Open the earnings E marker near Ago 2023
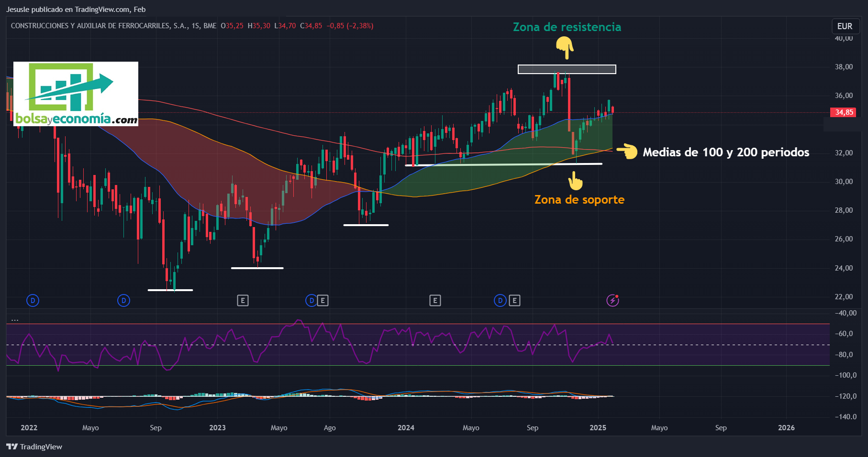The height and width of the screenshot is (457, 868). tap(323, 301)
